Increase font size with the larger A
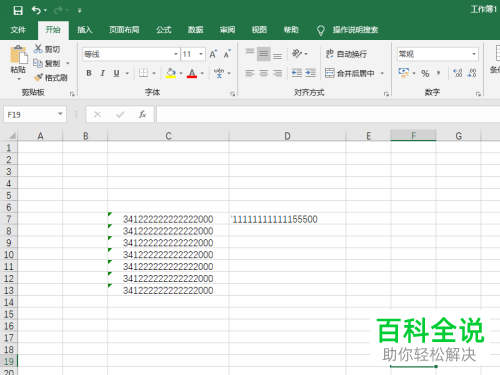The image size is (500, 375). click(213, 54)
